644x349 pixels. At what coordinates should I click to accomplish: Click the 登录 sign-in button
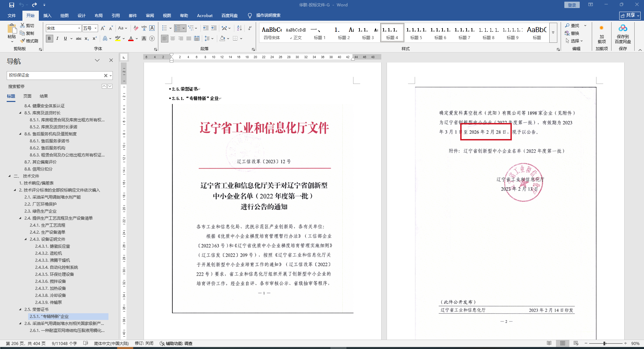click(572, 5)
